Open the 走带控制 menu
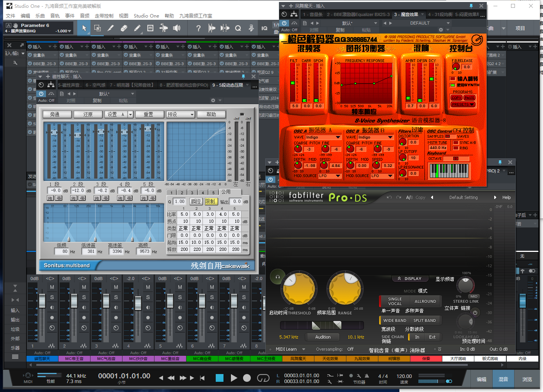 (104, 16)
